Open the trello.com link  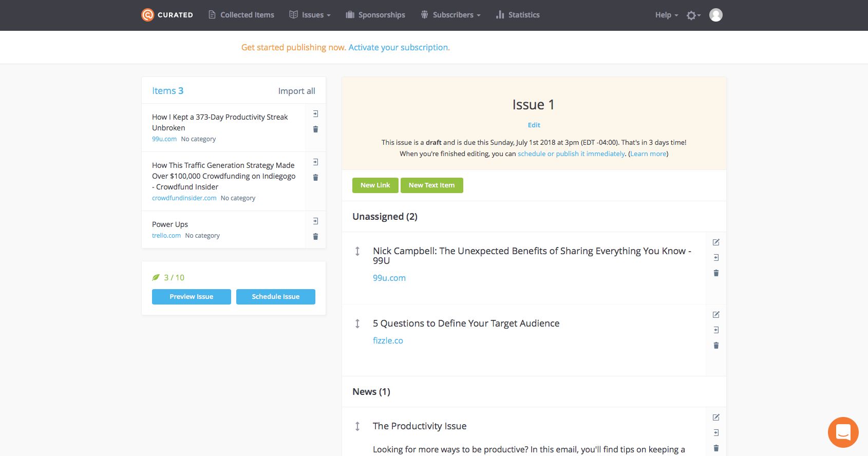pos(166,236)
